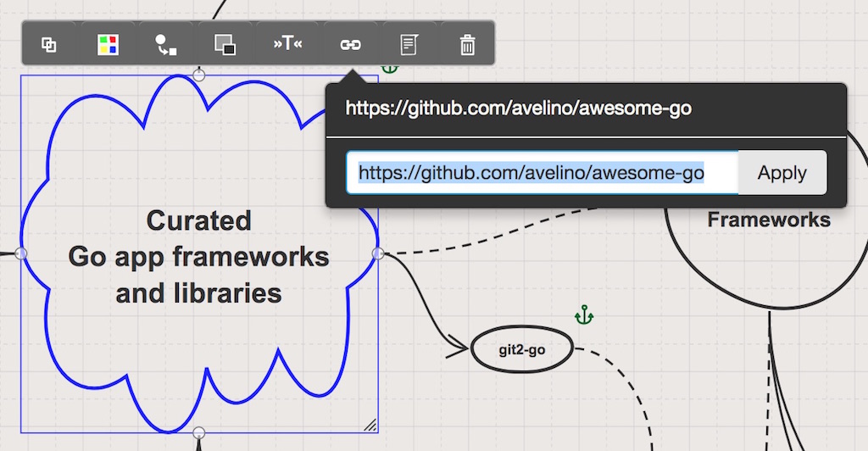Toggle the hyperlink chain icon
The height and width of the screenshot is (451, 868).
coord(350,45)
